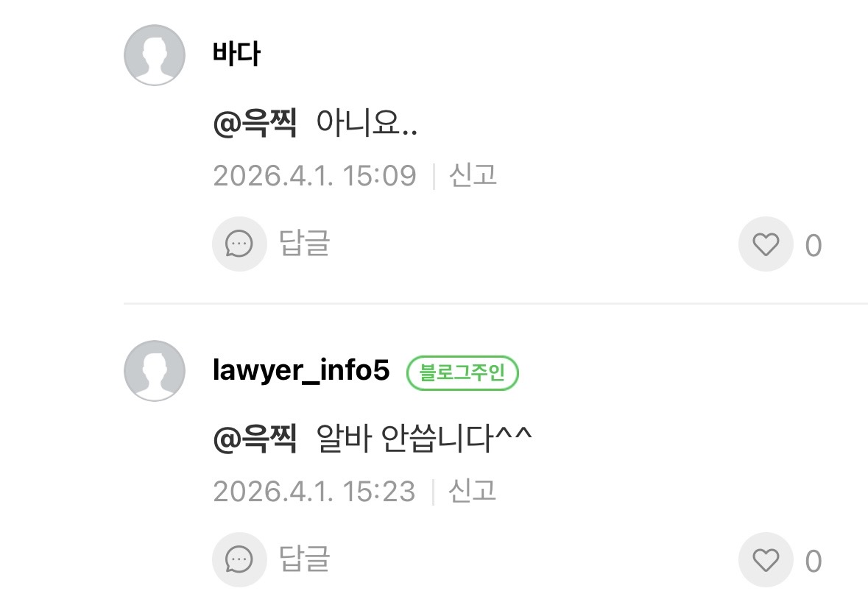Click the 블로그주인 badge
This screenshot has width=868, height=605.
click(x=462, y=372)
